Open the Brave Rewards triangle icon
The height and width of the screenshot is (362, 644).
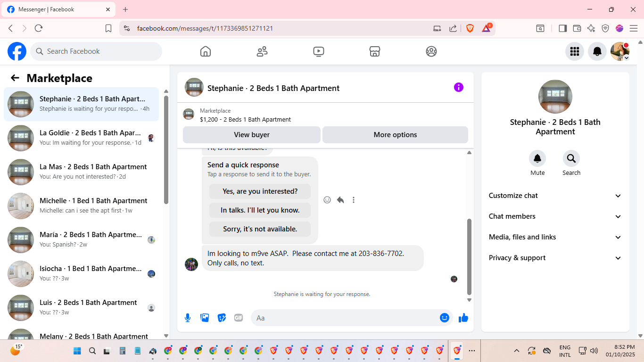tap(487, 28)
